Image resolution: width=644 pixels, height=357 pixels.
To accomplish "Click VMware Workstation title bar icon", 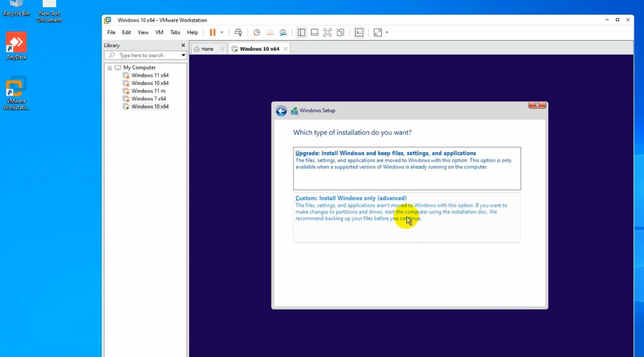I will click(108, 20).
